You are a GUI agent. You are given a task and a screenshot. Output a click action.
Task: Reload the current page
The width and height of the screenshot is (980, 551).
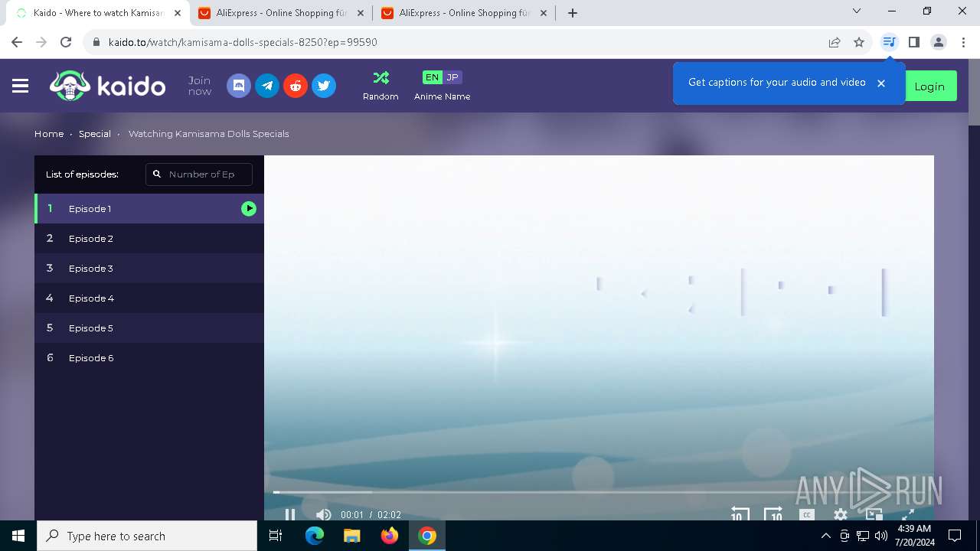click(x=66, y=42)
